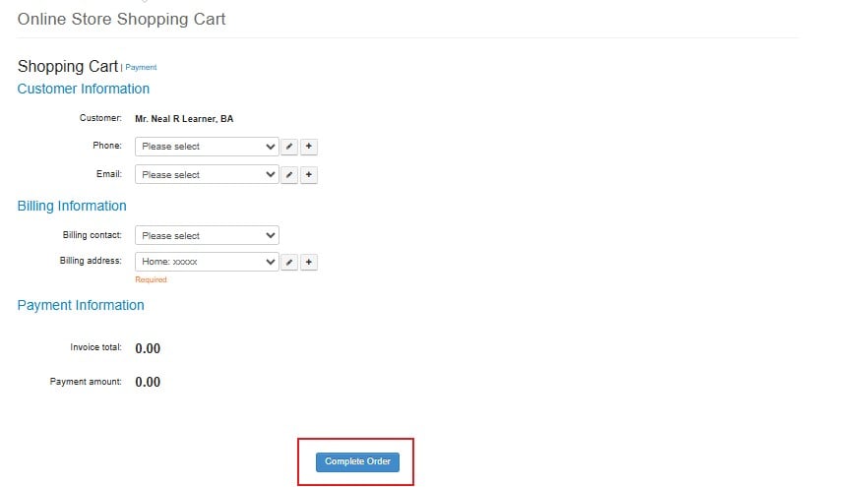Click the edit pencil icon beside Phone
Viewport: 868px width, 487px height.
click(289, 147)
